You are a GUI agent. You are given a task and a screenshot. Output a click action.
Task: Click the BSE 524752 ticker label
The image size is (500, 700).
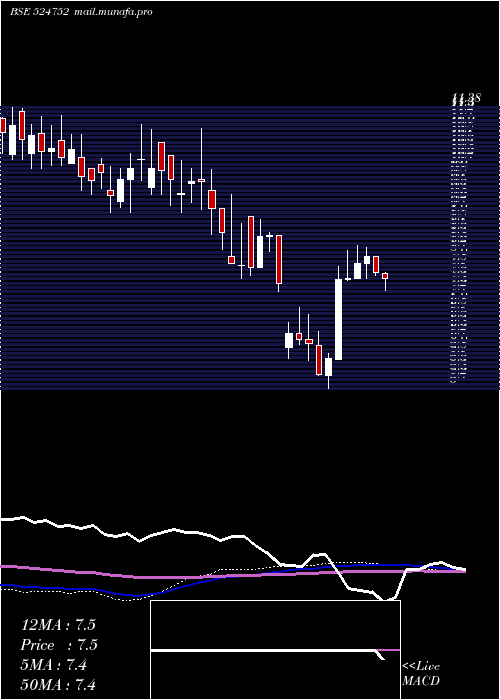[39, 12]
